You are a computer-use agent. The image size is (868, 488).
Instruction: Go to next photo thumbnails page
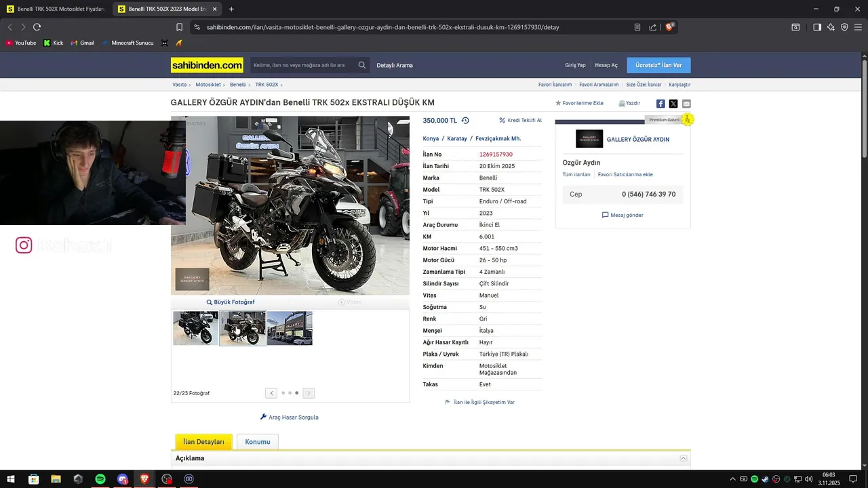tap(309, 393)
